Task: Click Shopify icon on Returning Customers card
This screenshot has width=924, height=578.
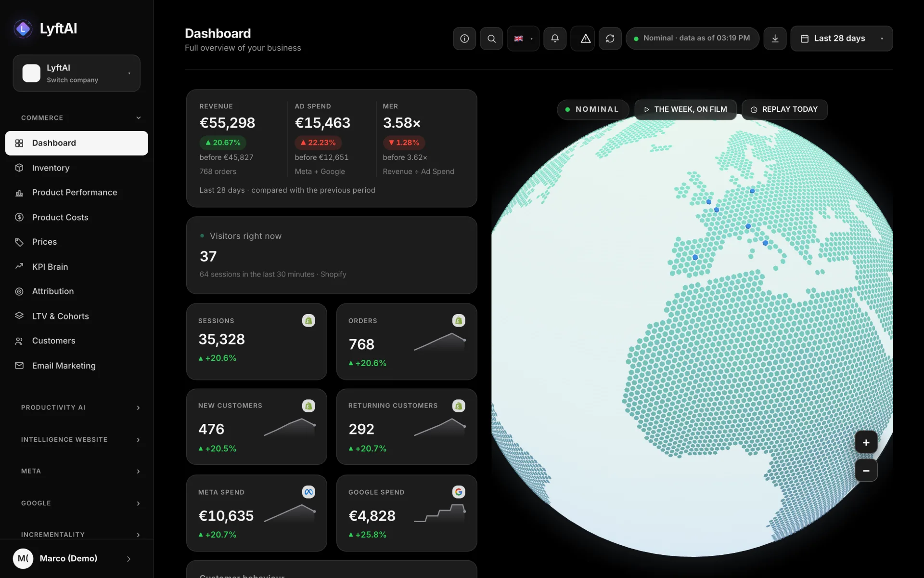Action: click(x=459, y=406)
